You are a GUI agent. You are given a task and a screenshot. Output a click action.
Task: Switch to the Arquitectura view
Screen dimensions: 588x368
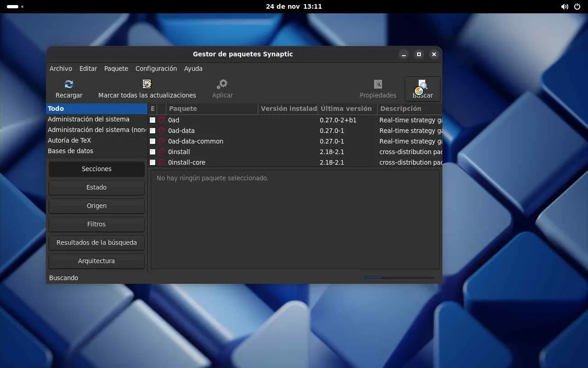[x=96, y=261]
